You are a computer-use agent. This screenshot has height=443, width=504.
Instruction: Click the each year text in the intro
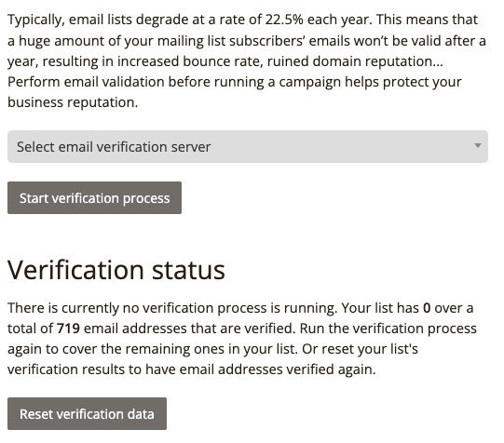pyautogui.click(x=339, y=20)
